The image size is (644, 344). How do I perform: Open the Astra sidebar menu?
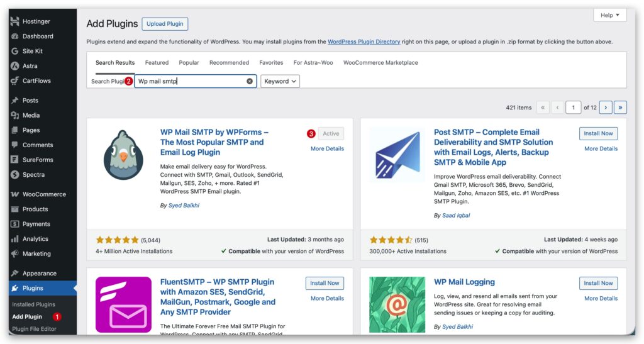(x=30, y=66)
